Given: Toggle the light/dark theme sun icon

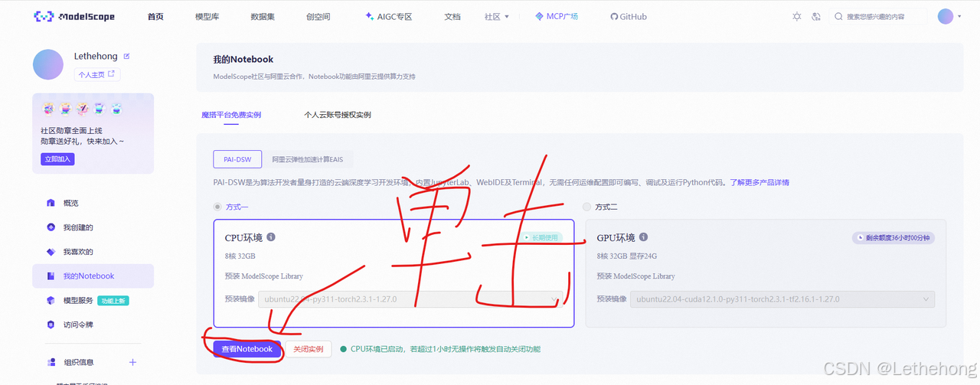Looking at the screenshot, I should (x=797, y=16).
